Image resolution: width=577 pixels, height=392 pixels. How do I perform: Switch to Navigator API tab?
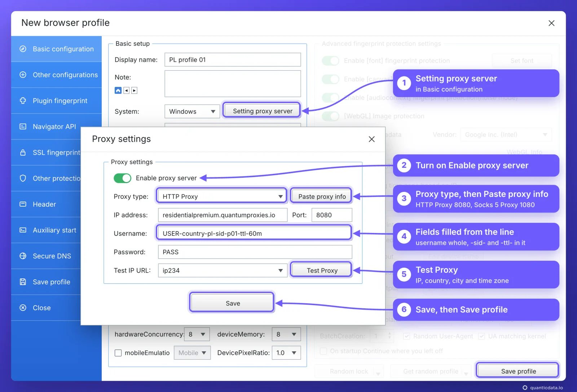(x=46, y=127)
